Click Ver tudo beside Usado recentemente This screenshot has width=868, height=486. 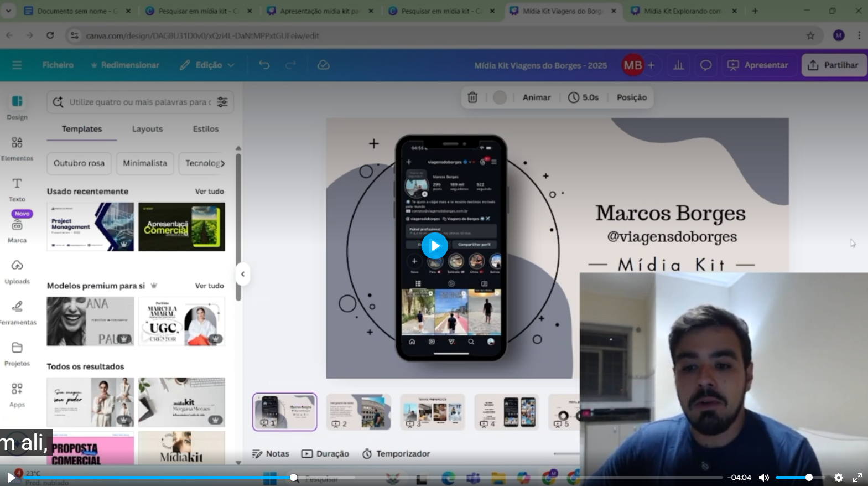[x=210, y=192]
